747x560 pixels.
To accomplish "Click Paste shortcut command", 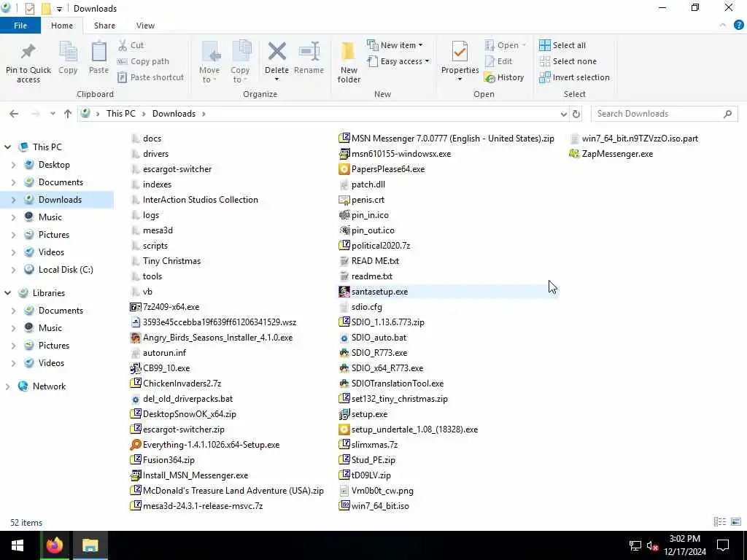I will [150, 77].
